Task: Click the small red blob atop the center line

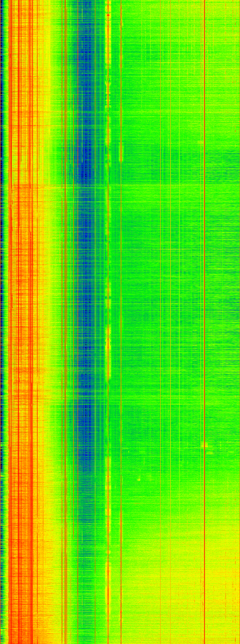Action: (x=108, y=15)
